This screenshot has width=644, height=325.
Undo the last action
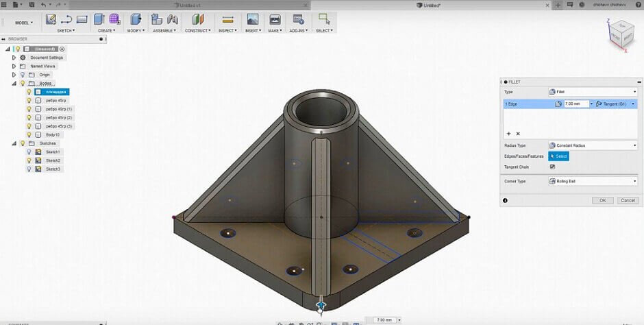[x=44, y=5]
